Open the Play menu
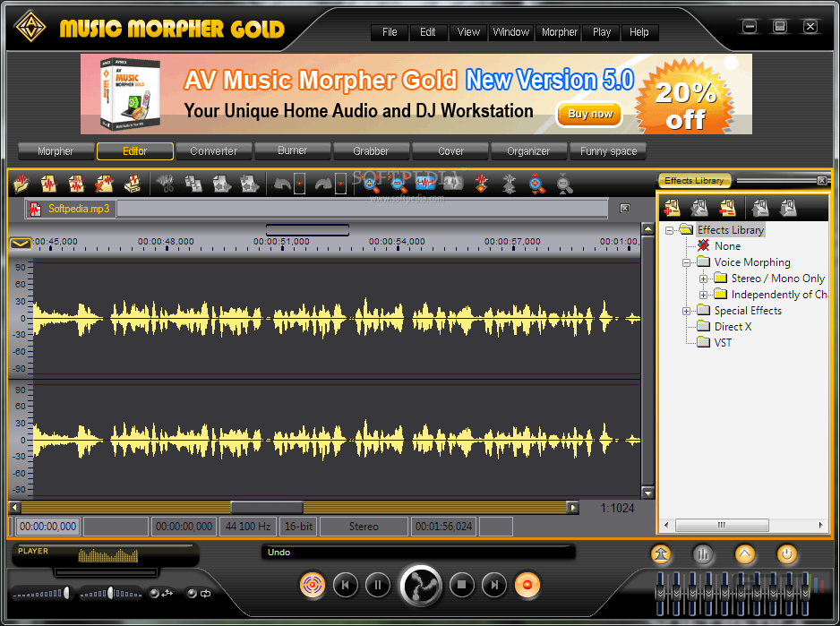Image resolution: width=840 pixels, height=626 pixels. [x=602, y=32]
